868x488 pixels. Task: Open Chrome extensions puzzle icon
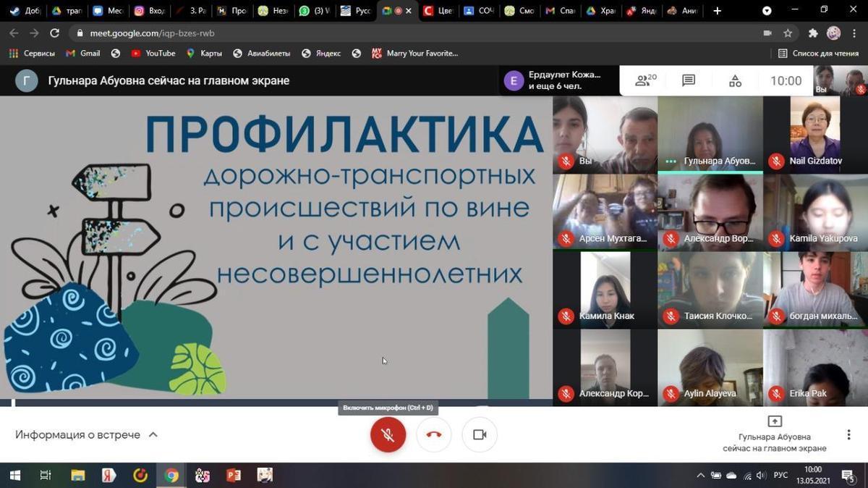click(x=812, y=33)
